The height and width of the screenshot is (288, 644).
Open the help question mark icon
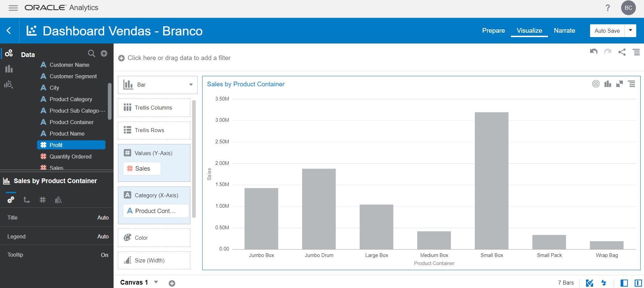608,8
